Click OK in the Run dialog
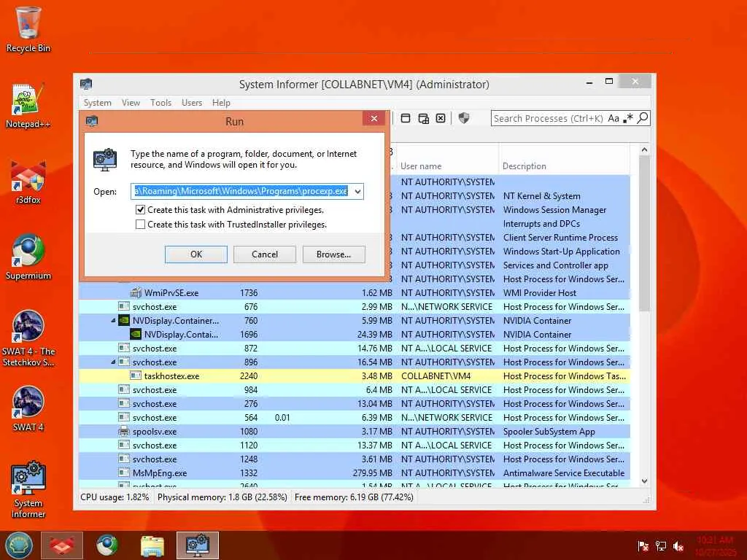747x560 pixels. coord(196,254)
